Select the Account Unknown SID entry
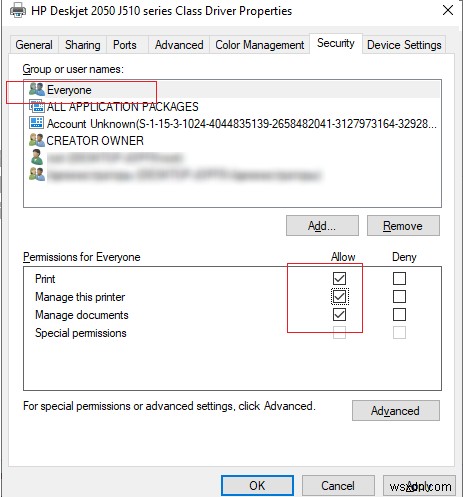463x497 pixels. pyautogui.click(x=232, y=123)
